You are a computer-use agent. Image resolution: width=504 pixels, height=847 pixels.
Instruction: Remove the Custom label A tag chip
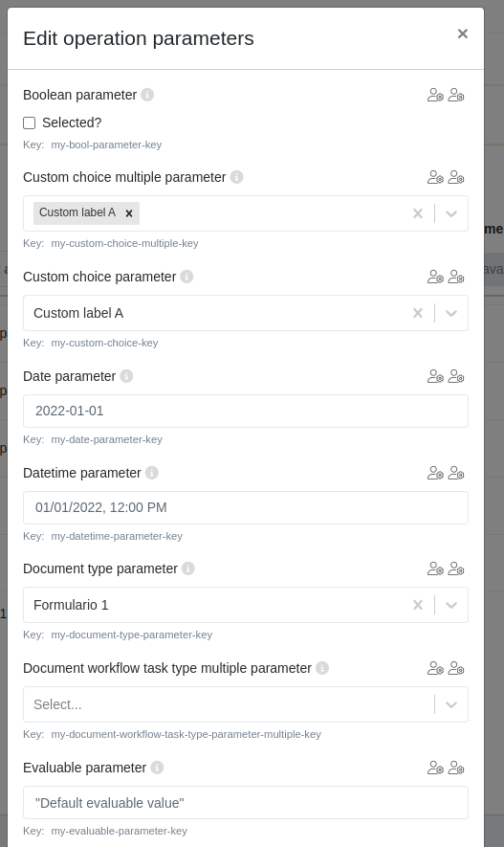[129, 213]
